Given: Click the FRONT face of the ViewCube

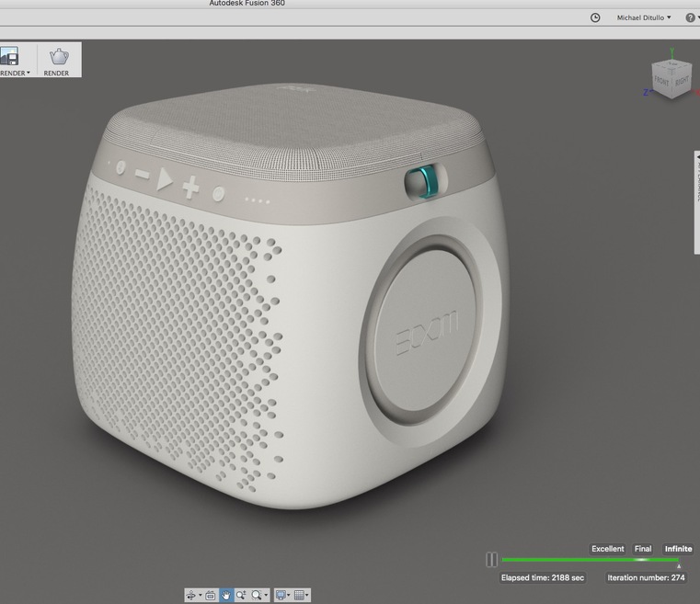Looking at the screenshot, I should click(661, 81).
